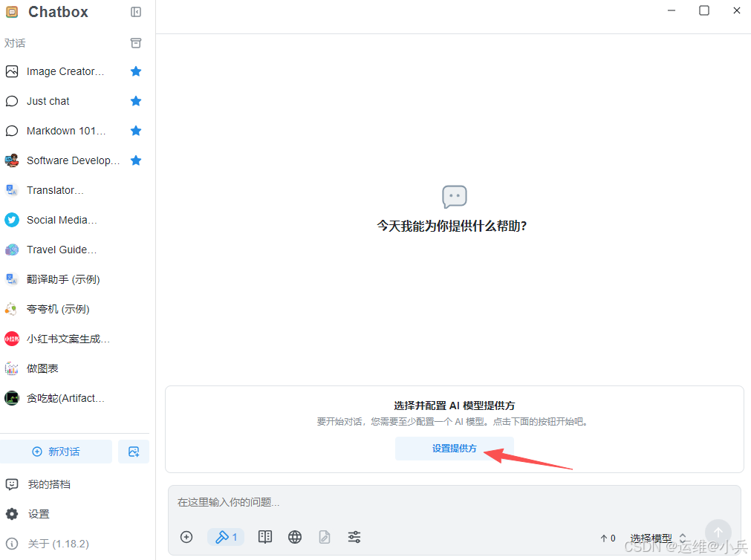The height and width of the screenshot is (560, 751).
Task: Collapse the sidebar with the panel icon
Action: [136, 12]
